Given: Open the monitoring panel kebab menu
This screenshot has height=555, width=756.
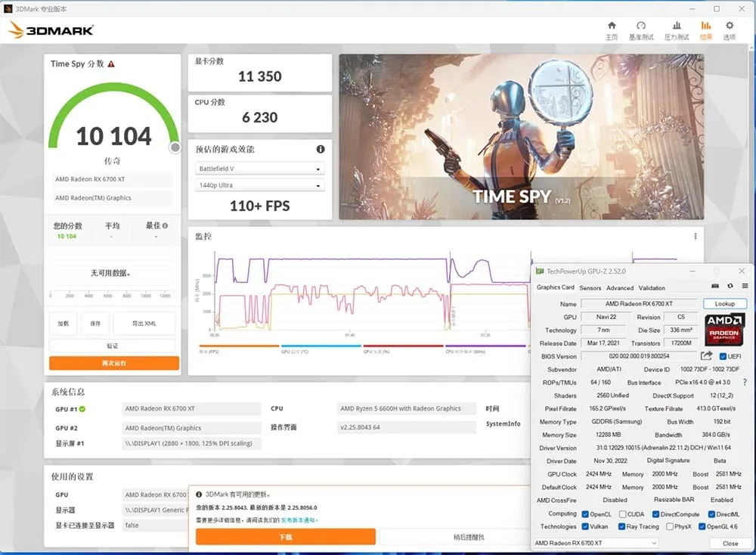Looking at the screenshot, I should click(695, 236).
